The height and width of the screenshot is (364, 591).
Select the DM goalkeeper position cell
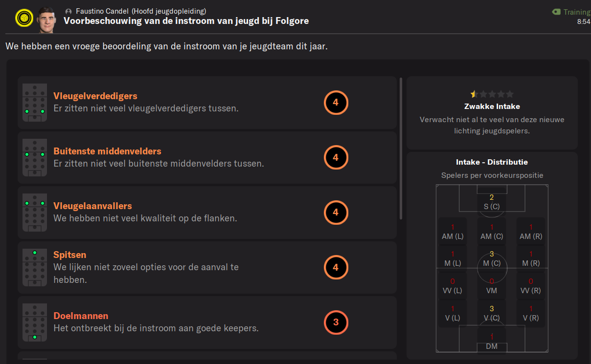pos(492,341)
